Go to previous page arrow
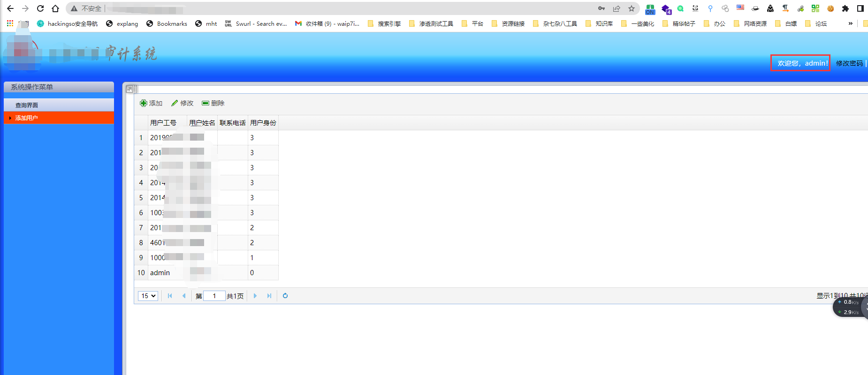This screenshot has width=868, height=375. click(x=184, y=296)
